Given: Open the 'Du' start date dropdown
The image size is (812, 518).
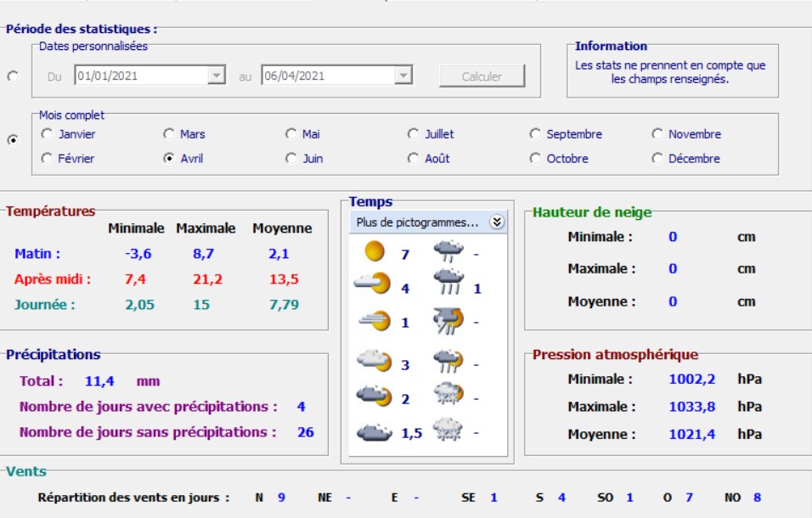Looking at the screenshot, I should [217, 76].
